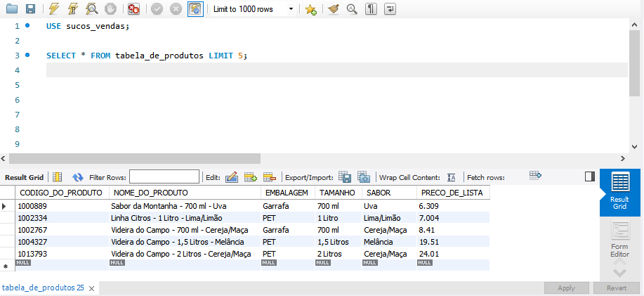Run explain plan magnifier icon

91,9
